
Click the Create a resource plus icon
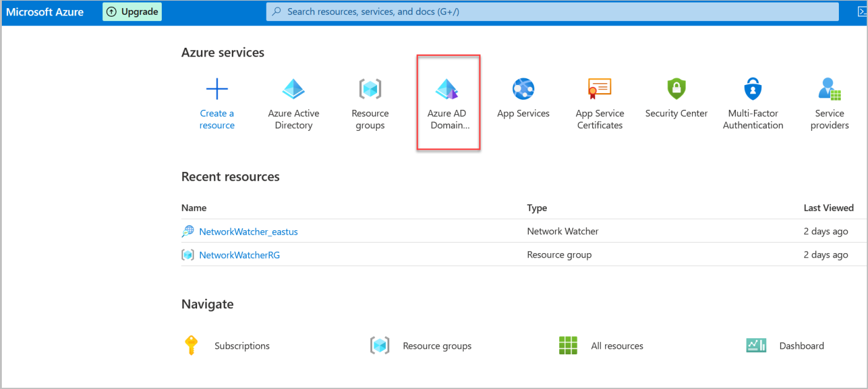click(x=217, y=89)
